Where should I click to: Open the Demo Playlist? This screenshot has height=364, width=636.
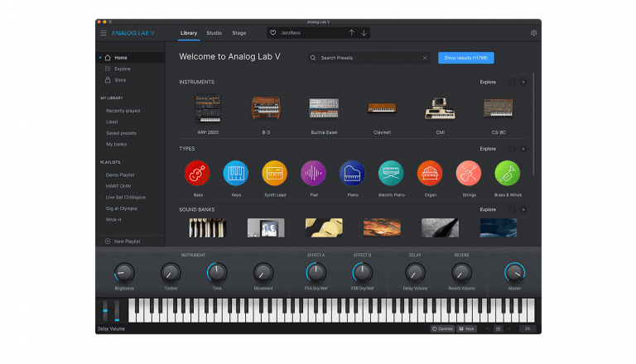pyautogui.click(x=120, y=175)
